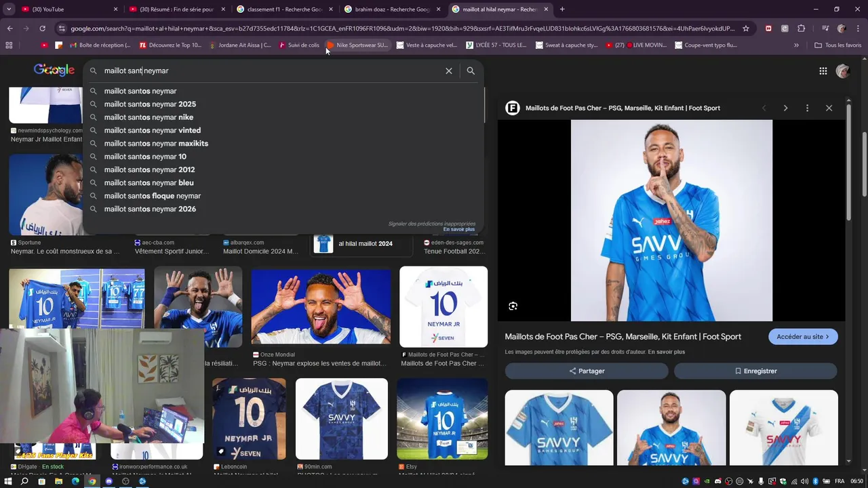Go back to the previous page

(x=9, y=28)
